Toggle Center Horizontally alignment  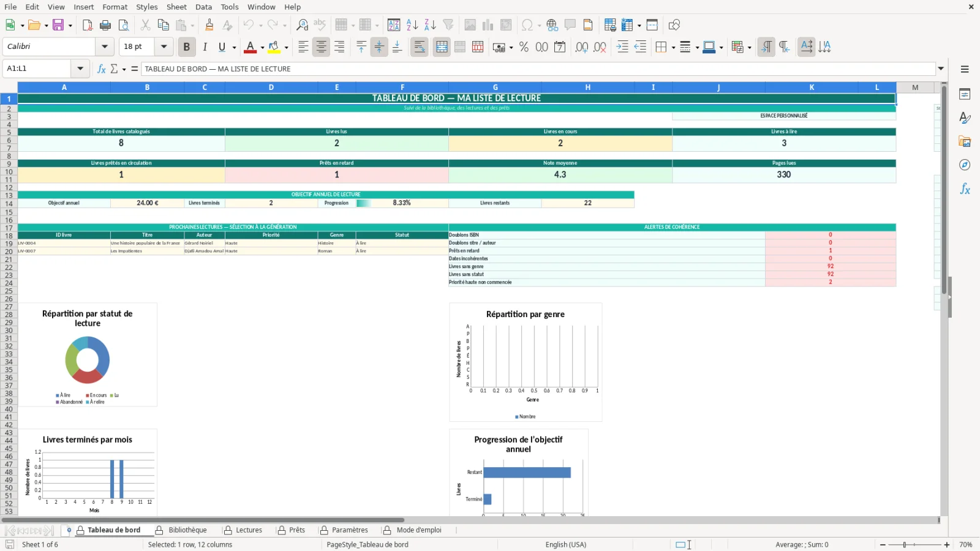(321, 47)
